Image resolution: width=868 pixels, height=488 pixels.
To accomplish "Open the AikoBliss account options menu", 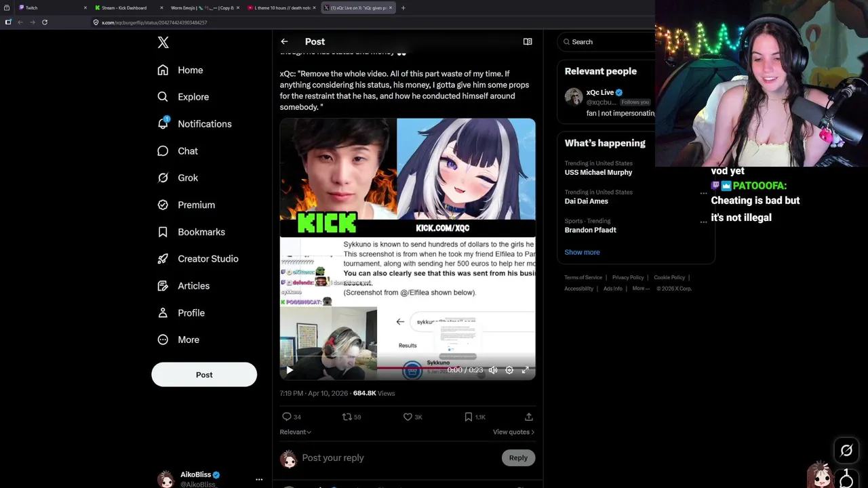I will (259, 479).
